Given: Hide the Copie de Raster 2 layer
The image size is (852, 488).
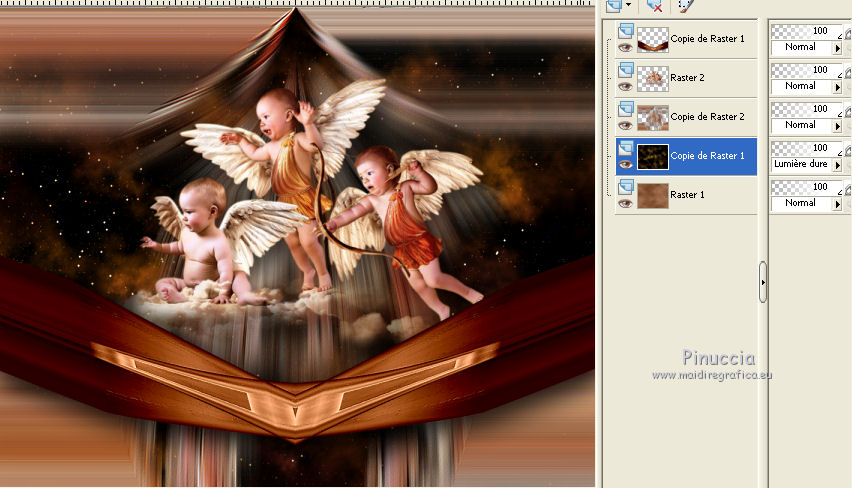Looking at the screenshot, I should pos(625,126).
